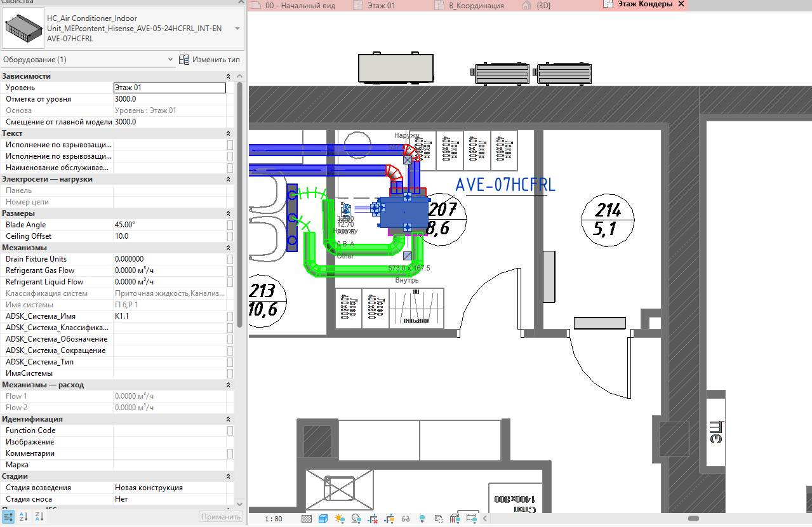Collapse the Зависимости properties group
The width and height of the screenshot is (812, 527).
pos(228,76)
